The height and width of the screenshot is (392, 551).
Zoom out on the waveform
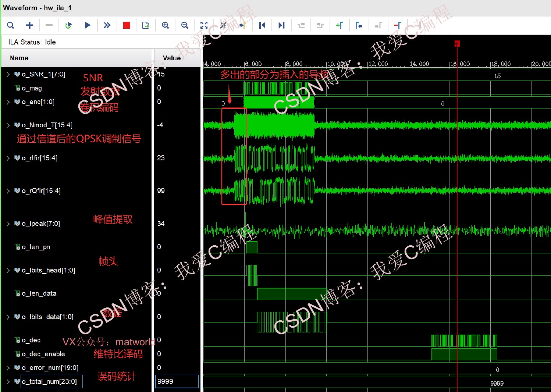[185, 25]
